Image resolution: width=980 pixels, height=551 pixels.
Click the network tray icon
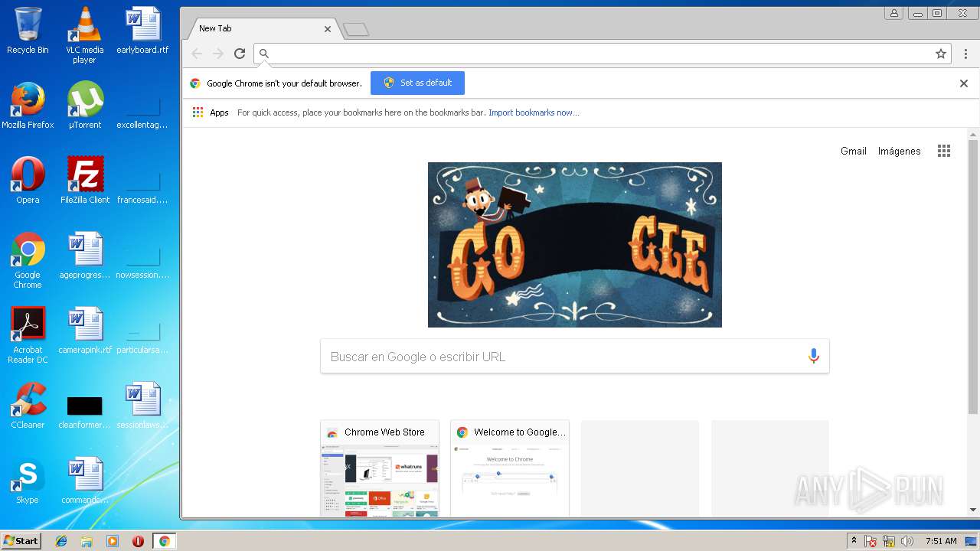[889, 541]
